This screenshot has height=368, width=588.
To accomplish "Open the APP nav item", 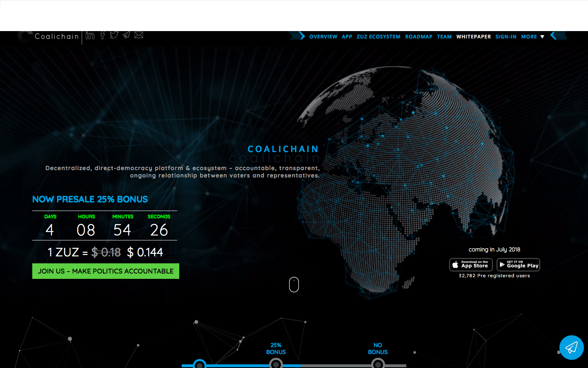I will tap(347, 37).
